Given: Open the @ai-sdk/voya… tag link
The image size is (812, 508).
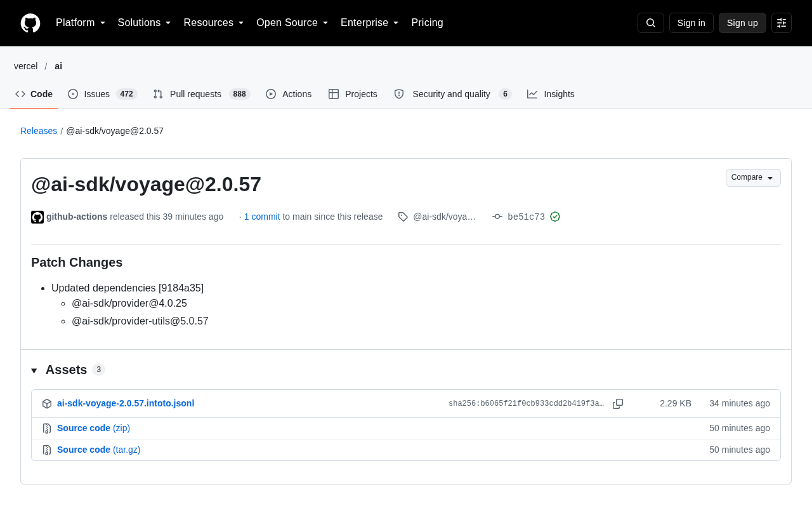Looking at the screenshot, I should (444, 217).
